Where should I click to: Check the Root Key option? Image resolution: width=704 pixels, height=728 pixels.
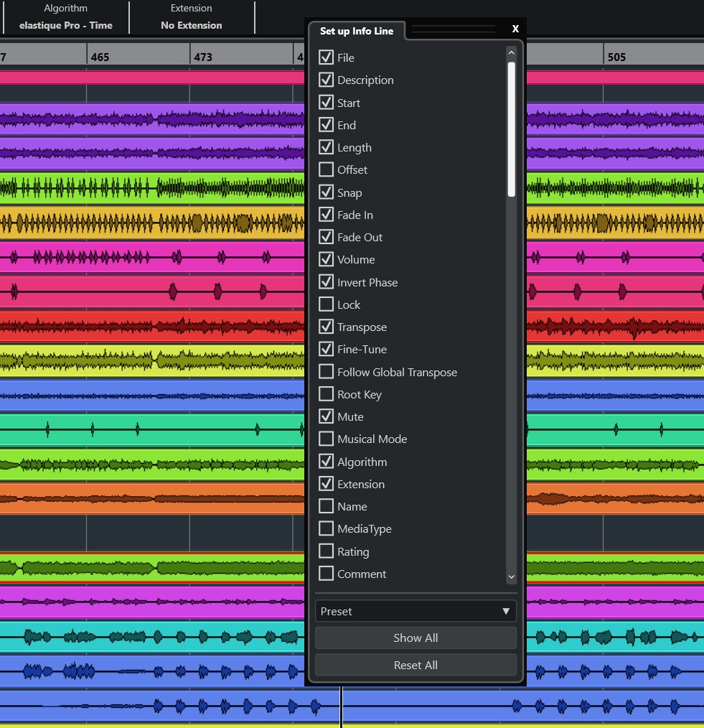[326, 394]
